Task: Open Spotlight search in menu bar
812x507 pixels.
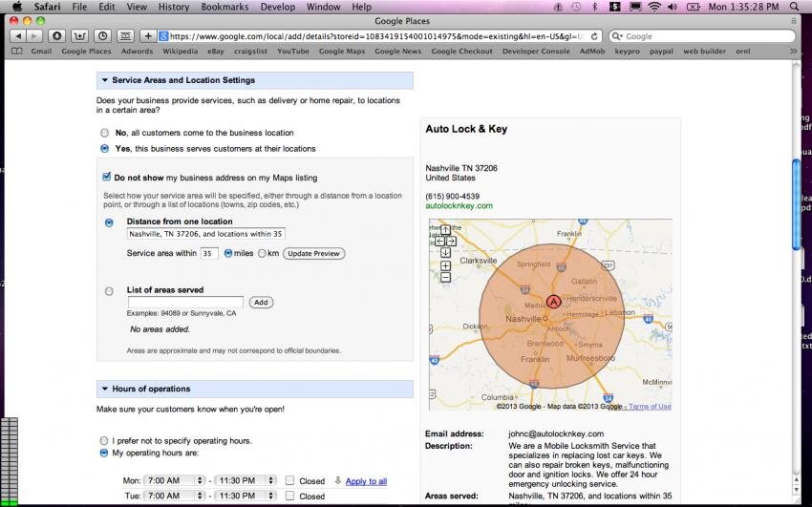Action: tap(794, 7)
